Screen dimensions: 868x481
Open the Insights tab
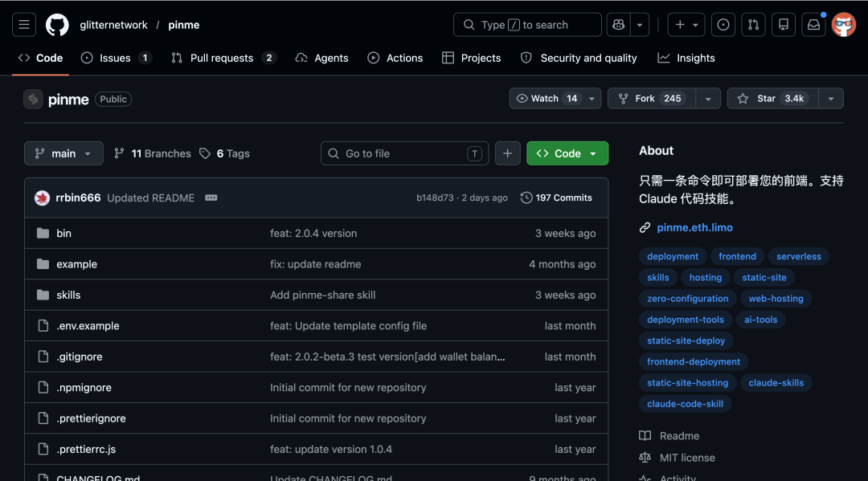pos(686,58)
